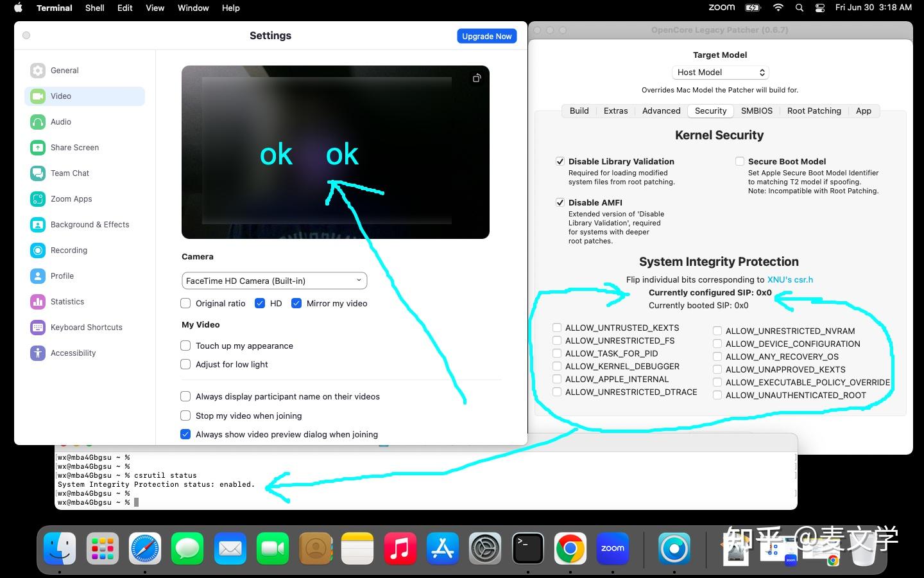This screenshot has height=578, width=924.
Task: Open Google Chrome from the Dock
Action: point(570,549)
